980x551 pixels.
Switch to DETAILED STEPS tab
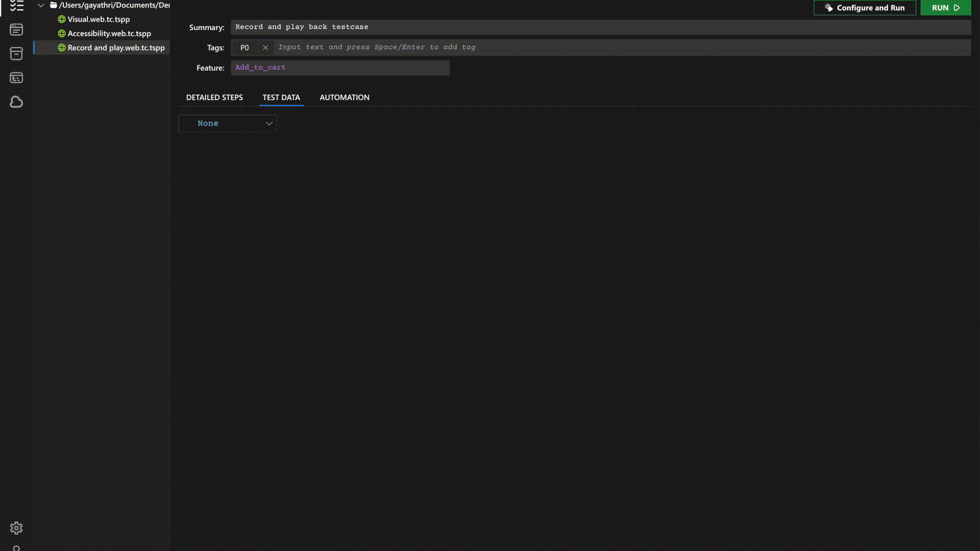pyautogui.click(x=214, y=97)
